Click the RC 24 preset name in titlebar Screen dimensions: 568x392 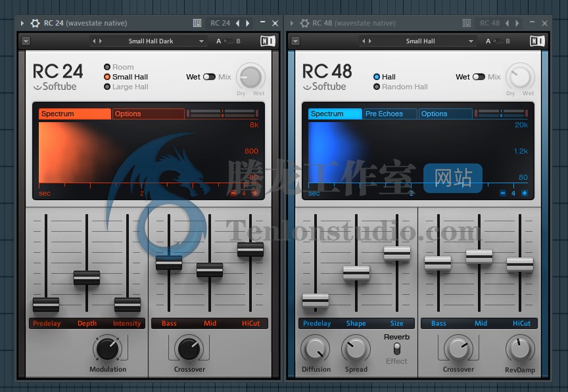(x=220, y=23)
